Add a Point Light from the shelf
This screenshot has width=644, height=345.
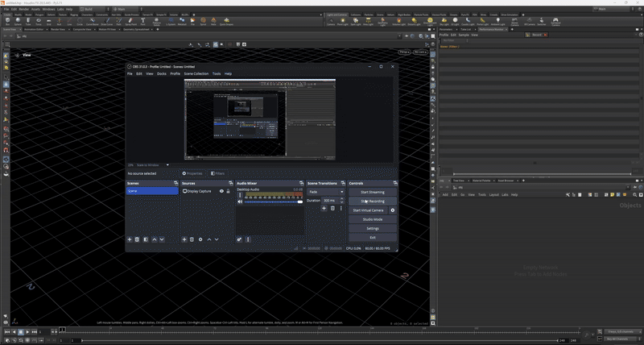tap(343, 21)
